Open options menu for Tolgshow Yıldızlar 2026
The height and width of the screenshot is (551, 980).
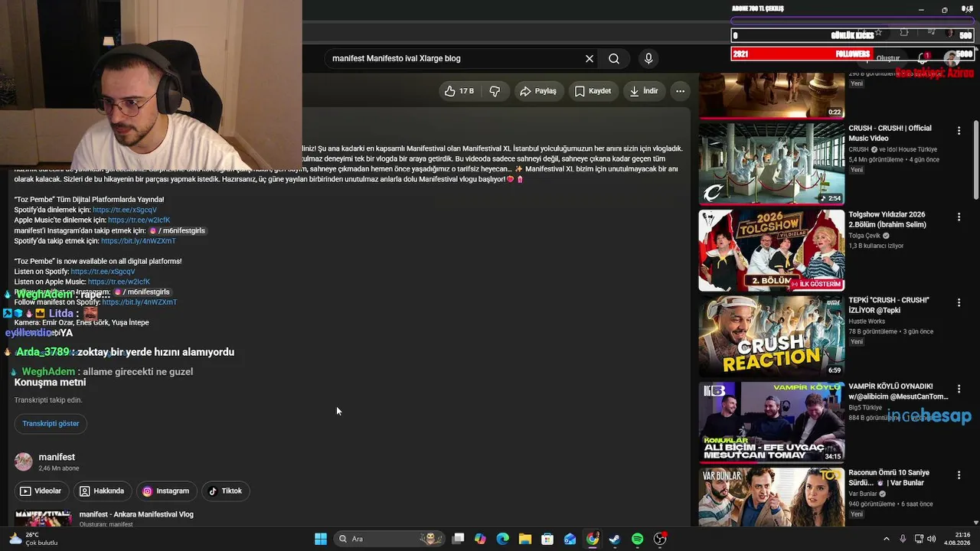click(x=959, y=217)
